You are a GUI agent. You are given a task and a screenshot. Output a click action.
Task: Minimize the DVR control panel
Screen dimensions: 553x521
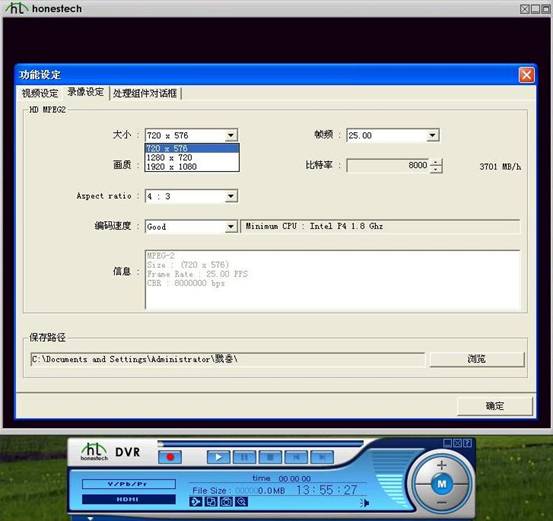tap(447, 443)
